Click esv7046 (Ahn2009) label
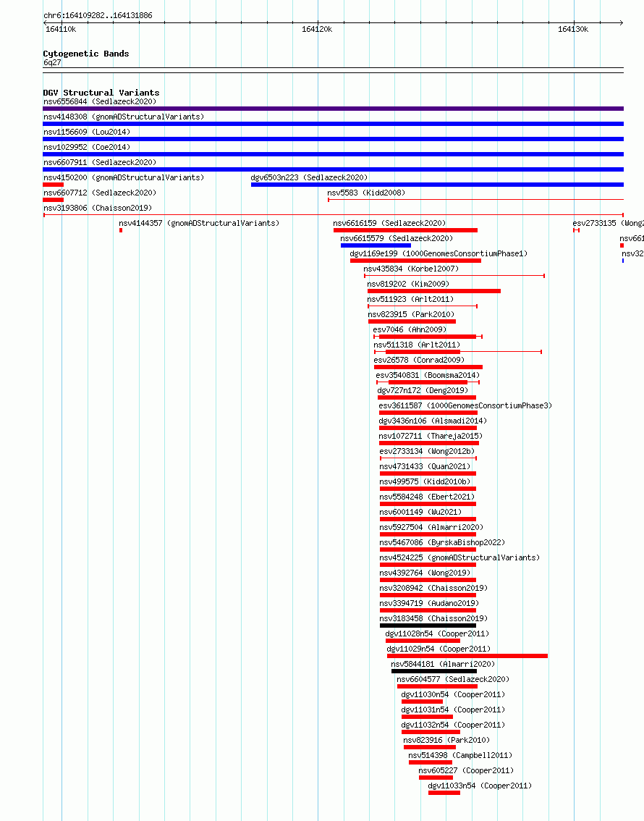This screenshot has height=821, width=644. point(410,329)
